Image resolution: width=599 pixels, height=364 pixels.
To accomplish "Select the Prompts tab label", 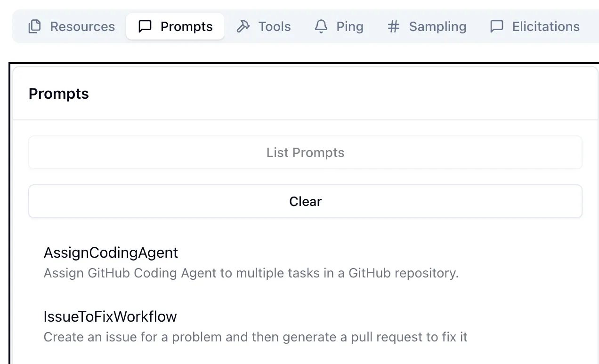I will pyautogui.click(x=186, y=27).
